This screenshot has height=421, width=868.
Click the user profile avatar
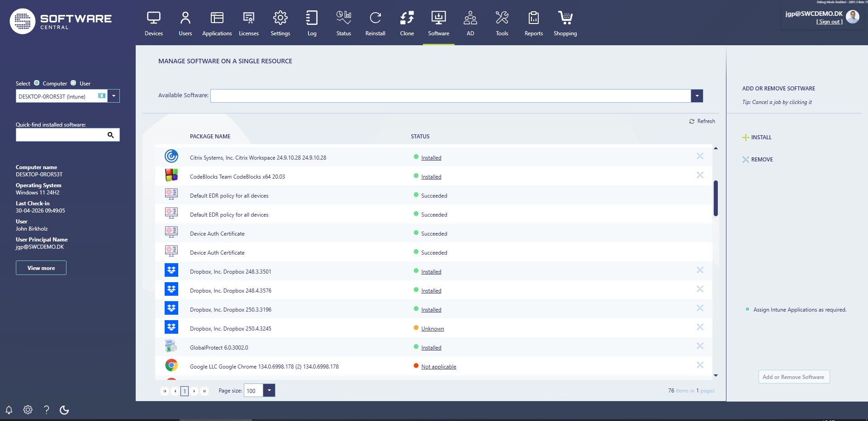click(x=853, y=17)
